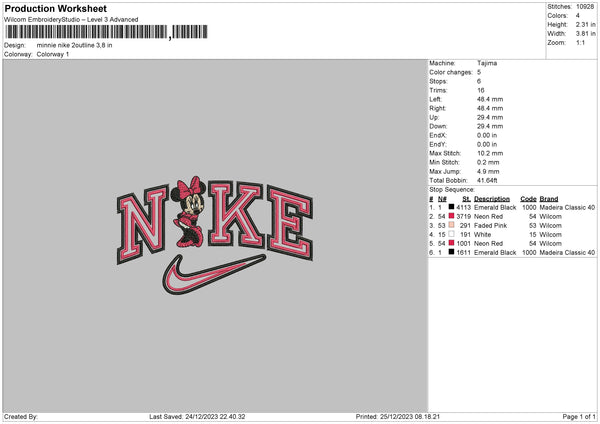600x424 pixels.
Task: Click the 'Page 1 of 1' footer text
Action: coord(579,417)
